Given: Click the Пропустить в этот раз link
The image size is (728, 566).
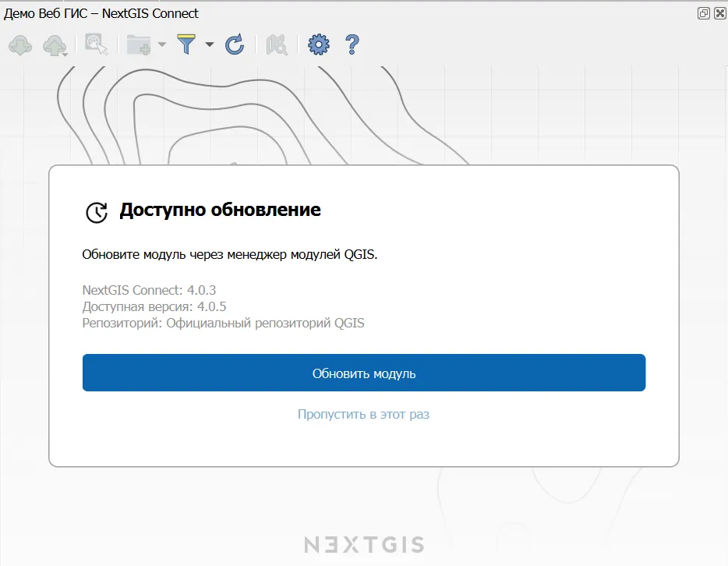Looking at the screenshot, I should [363, 414].
